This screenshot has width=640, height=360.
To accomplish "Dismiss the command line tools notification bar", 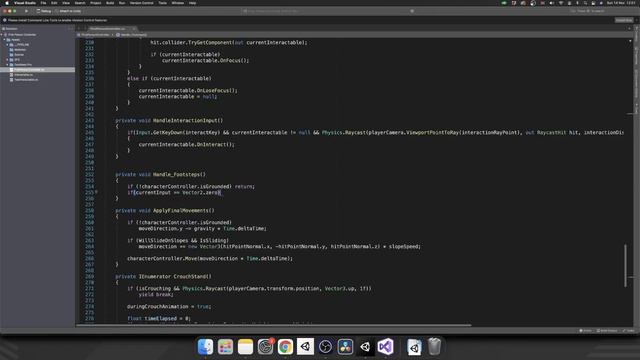I will click(x=636, y=20).
